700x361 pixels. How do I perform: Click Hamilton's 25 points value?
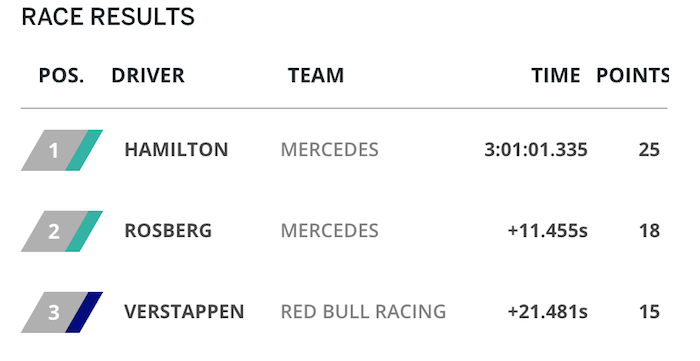(649, 149)
